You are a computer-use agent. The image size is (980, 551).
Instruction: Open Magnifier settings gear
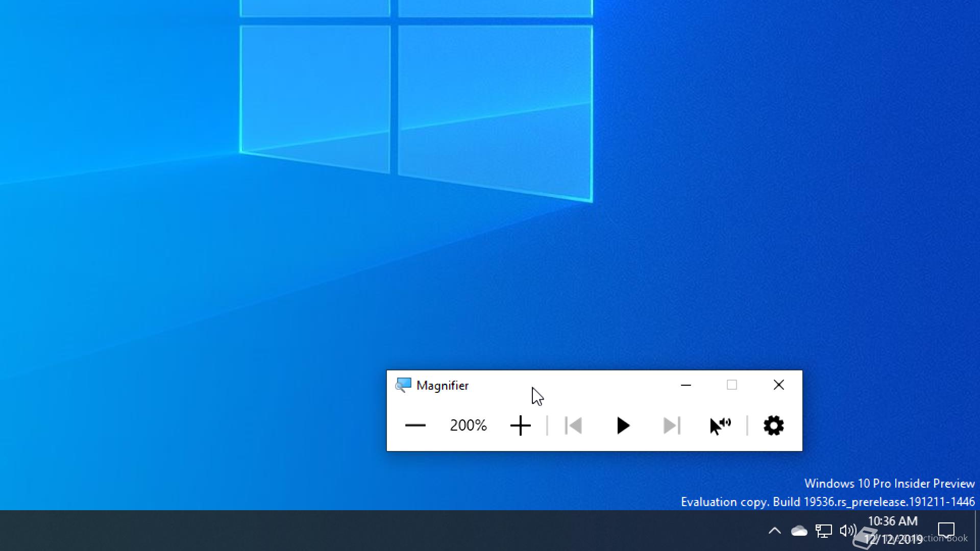click(x=773, y=425)
